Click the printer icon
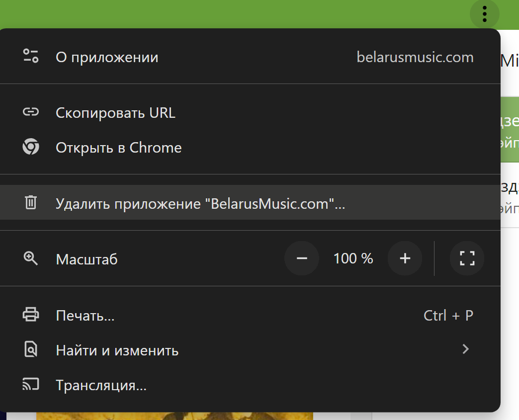This screenshot has width=519, height=420. (31, 315)
